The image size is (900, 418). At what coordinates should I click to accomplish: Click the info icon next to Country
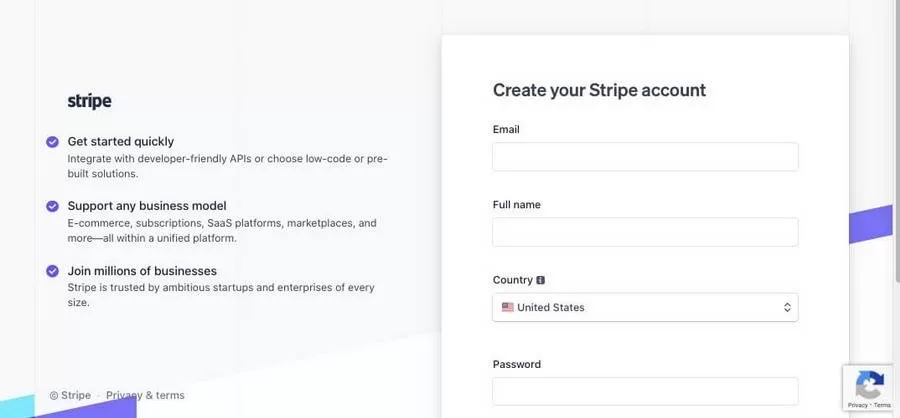[x=541, y=281]
